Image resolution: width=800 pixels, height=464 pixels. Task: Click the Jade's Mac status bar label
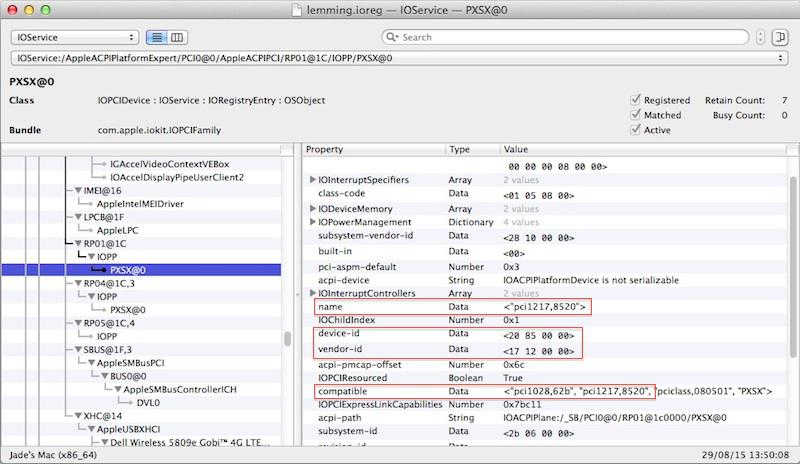tap(53, 455)
